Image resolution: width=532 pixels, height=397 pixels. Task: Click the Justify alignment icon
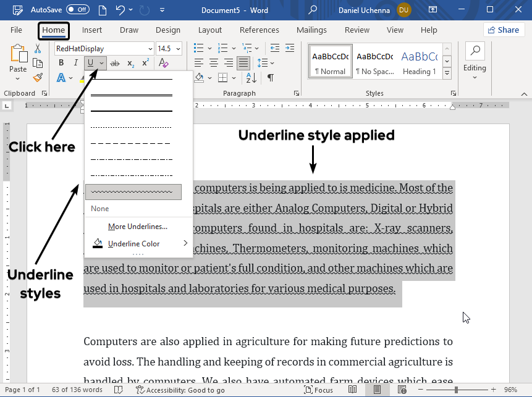pos(243,63)
